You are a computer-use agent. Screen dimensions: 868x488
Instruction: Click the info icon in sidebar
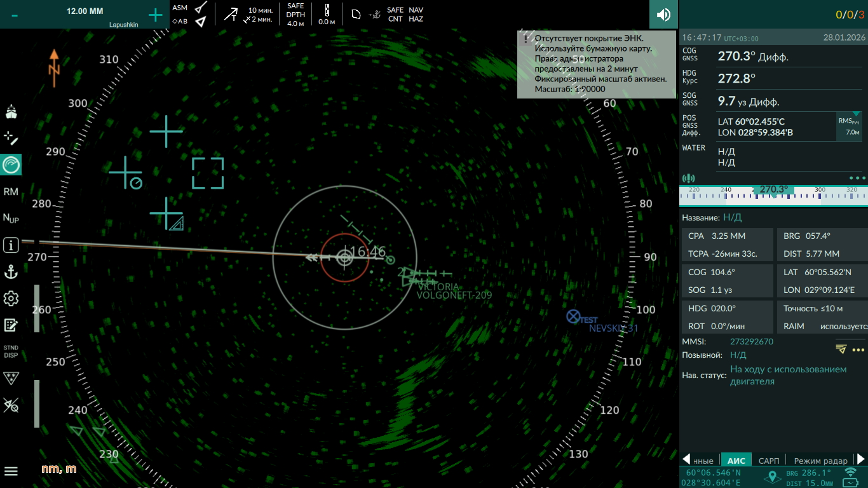tap(11, 245)
